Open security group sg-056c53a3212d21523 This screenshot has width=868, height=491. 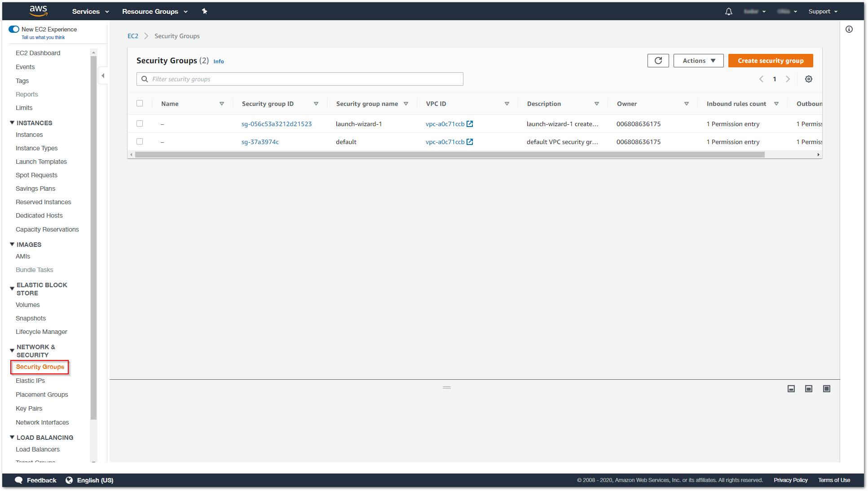point(277,124)
